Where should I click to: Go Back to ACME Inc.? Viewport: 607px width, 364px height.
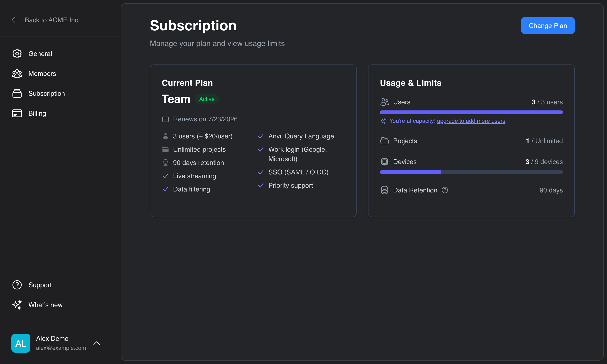pyautogui.click(x=46, y=20)
